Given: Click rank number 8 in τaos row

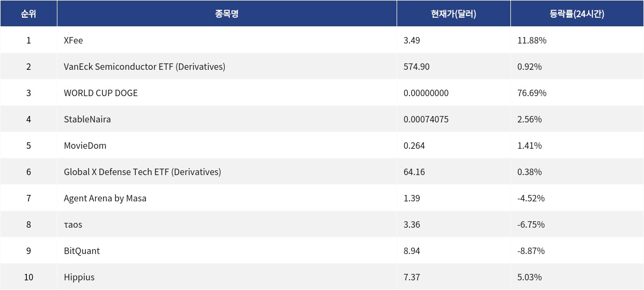Looking at the screenshot, I should tap(28, 224).
